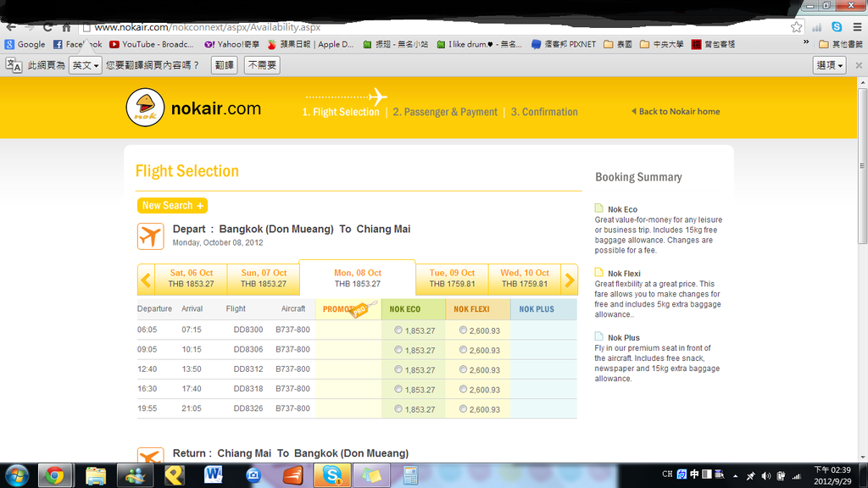
Task: Choose the Sat, 06 Oct date tab
Action: pyautogui.click(x=191, y=278)
